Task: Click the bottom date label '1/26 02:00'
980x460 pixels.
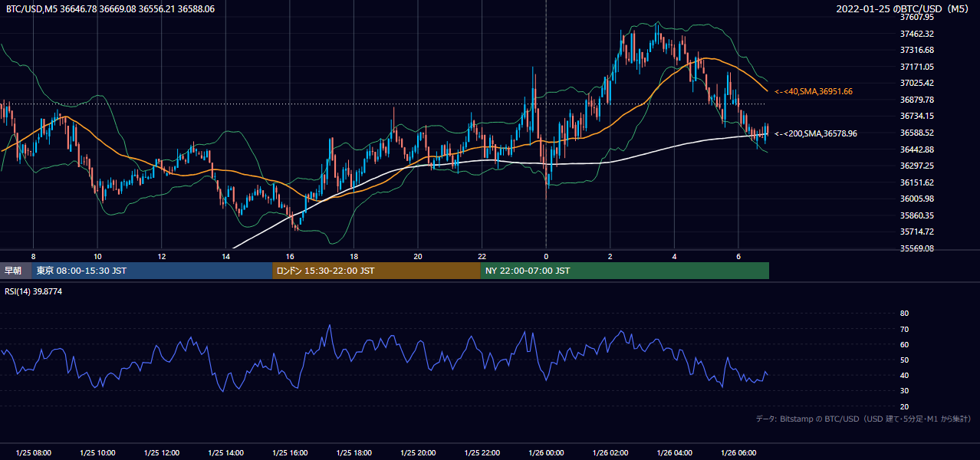Action: pyautogui.click(x=610, y=453)
